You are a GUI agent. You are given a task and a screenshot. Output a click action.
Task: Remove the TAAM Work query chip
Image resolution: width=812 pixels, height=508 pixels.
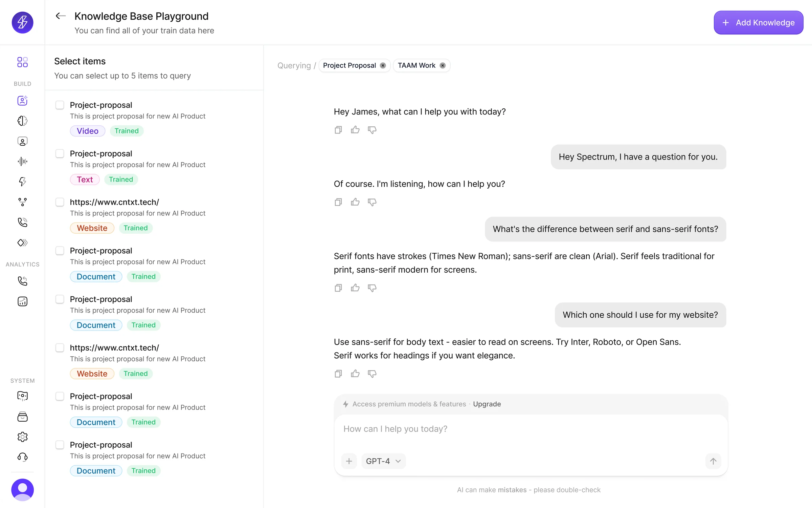tap(442, 65)
